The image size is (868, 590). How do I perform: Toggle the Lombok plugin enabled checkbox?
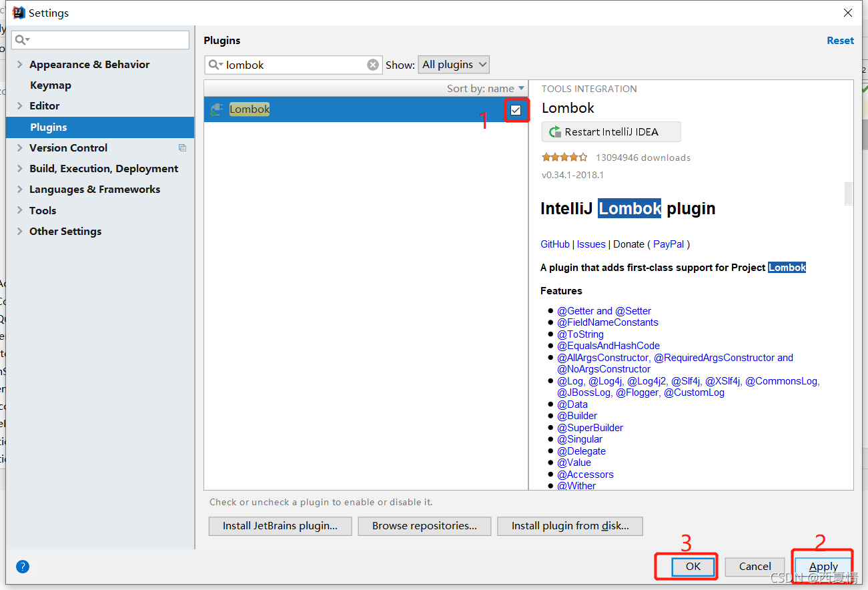516,110
